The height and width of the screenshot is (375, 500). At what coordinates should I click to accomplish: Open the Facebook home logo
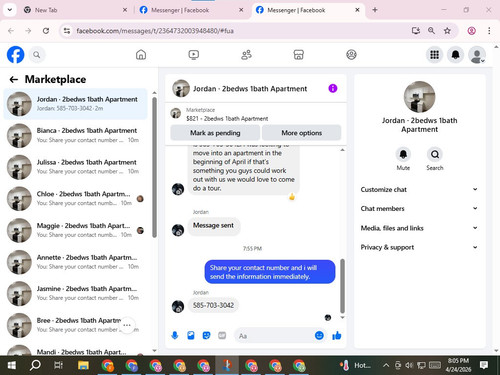click(15, 55)
